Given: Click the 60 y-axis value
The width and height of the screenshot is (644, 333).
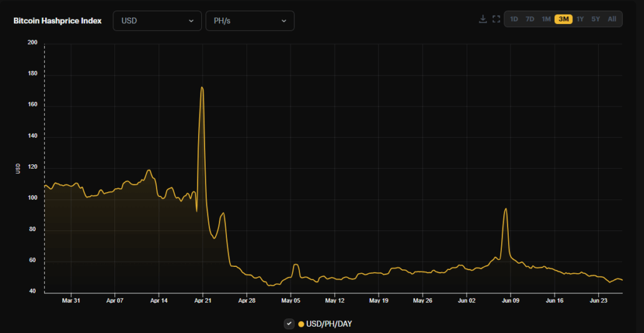Looking at the screenshot, I should point(34,261).
